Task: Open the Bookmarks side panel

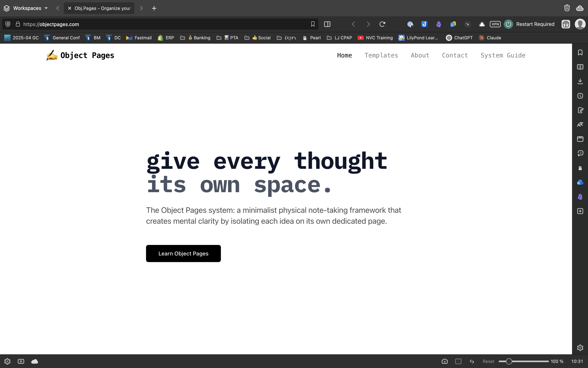Action: click(580, 53)
